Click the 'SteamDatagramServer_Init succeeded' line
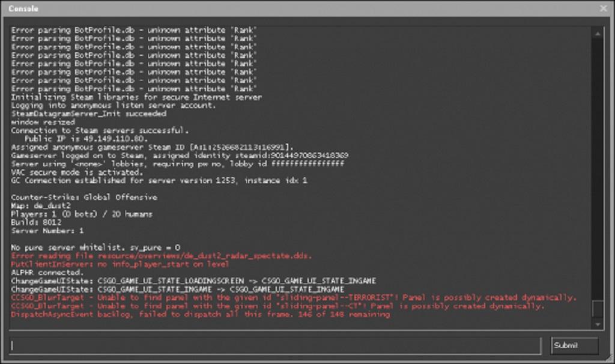Screen dimensions: 615x364 point(89,114)
